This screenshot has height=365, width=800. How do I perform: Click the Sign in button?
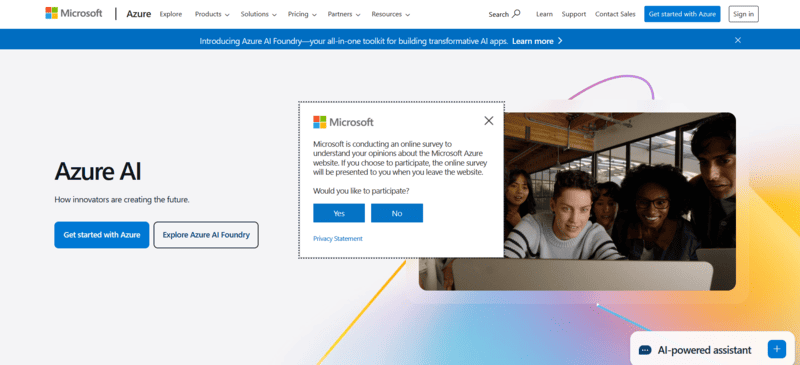click(743, 14)
